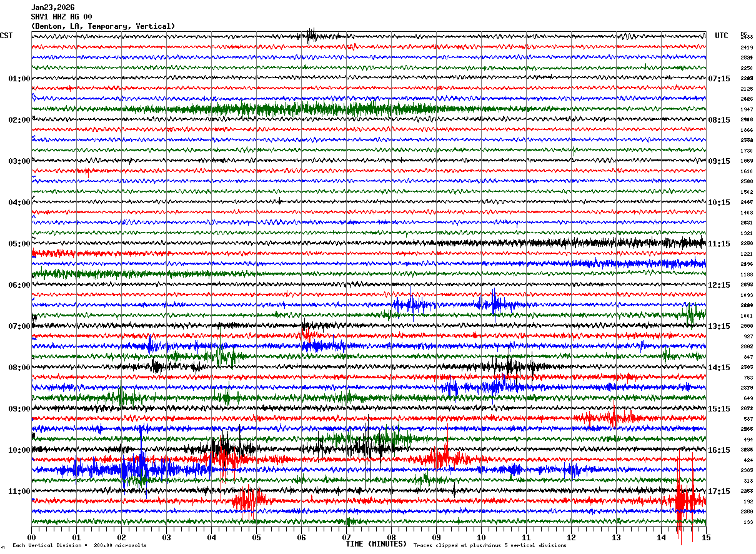Image resolution: width=756 pixels, height=554 pixels.
Task: Click DC offset value 424
Action: click(748, 461)
